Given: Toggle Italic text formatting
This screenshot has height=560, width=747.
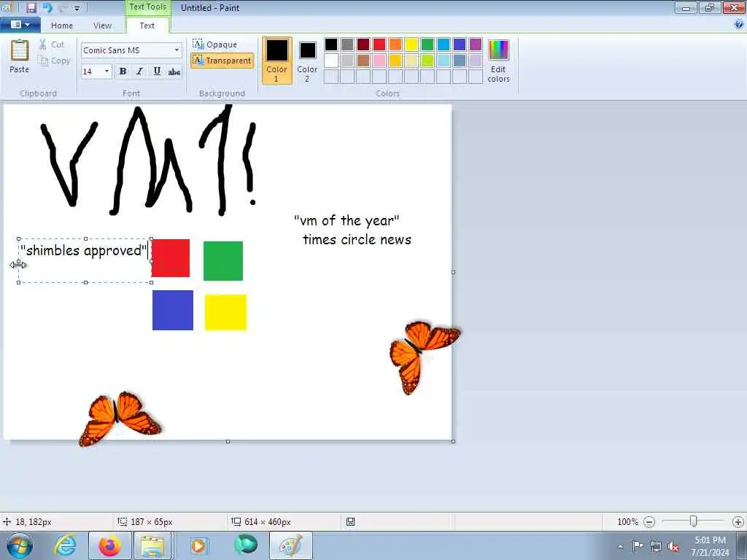Looking at the screenshot, I should pos(139,71).
